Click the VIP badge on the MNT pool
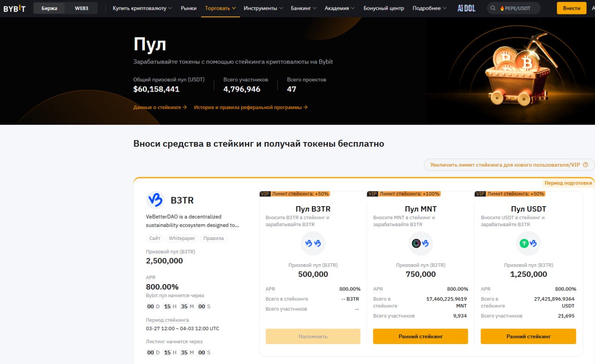The image size is (595, 364). [x=373, y=194]
